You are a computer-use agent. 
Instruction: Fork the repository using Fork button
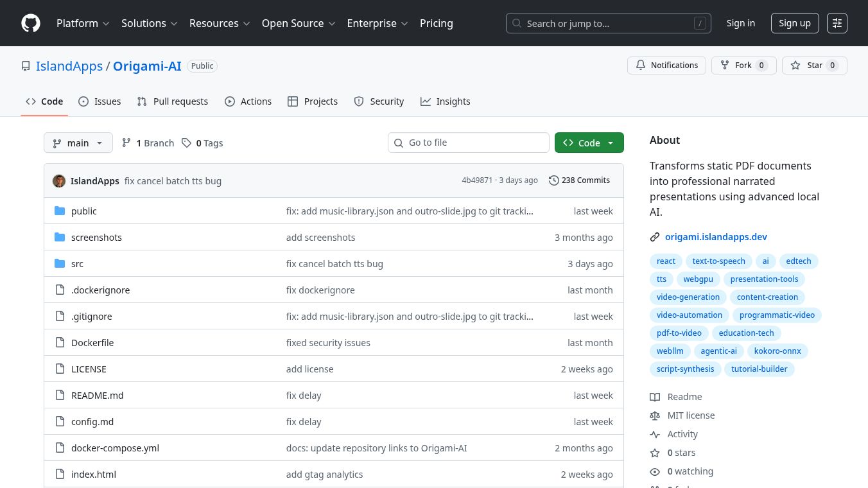(743, 65)
